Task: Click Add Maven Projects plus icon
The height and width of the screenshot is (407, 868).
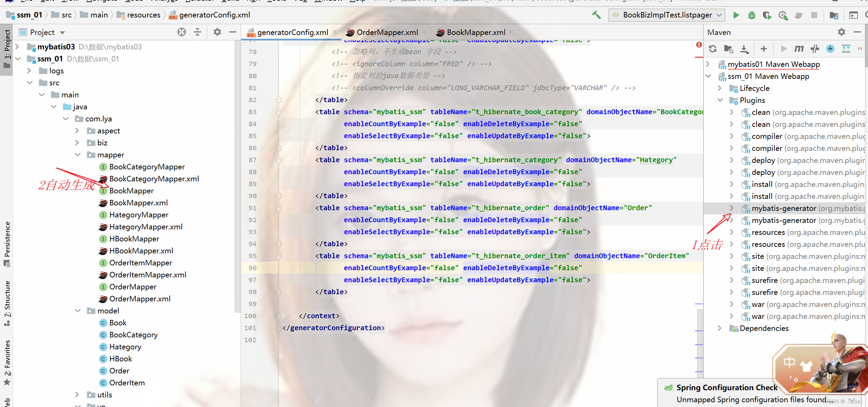Action: point(763,49)
